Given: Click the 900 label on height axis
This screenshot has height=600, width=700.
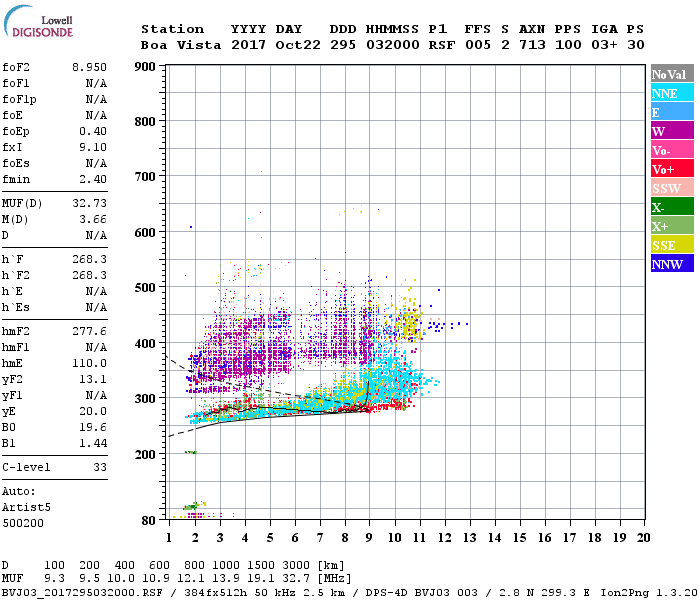Looking at the screenshot, I should [144, 67].
